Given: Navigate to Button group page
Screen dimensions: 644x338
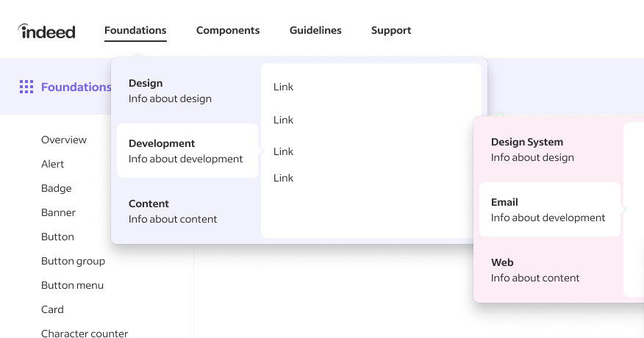Looking at the screenshot, I should 73,261.
